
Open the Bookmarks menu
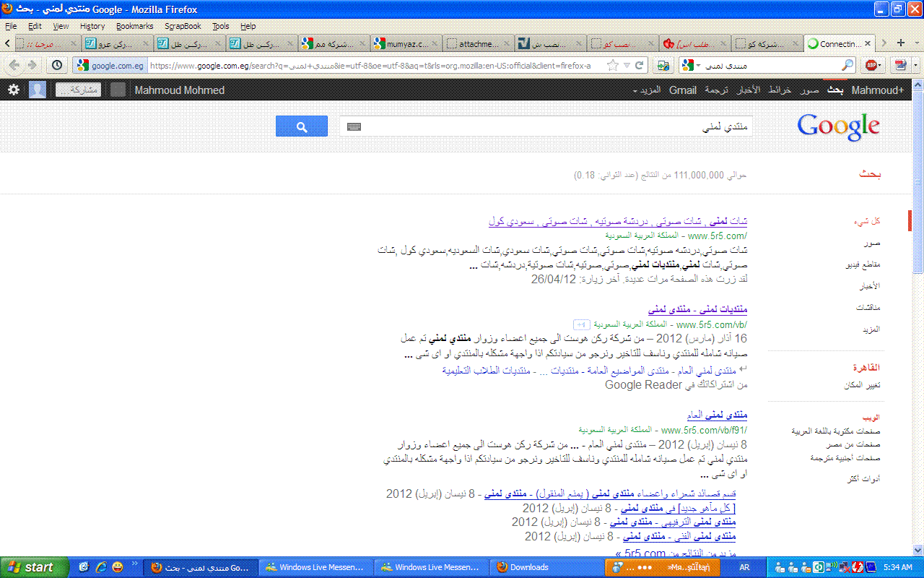pos(134,26)
